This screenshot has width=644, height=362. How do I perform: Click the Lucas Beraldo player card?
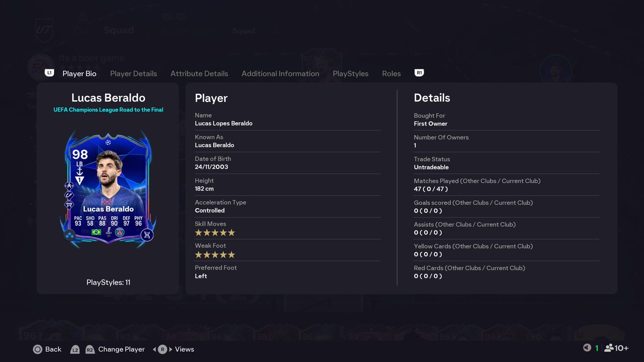point(108,190)
